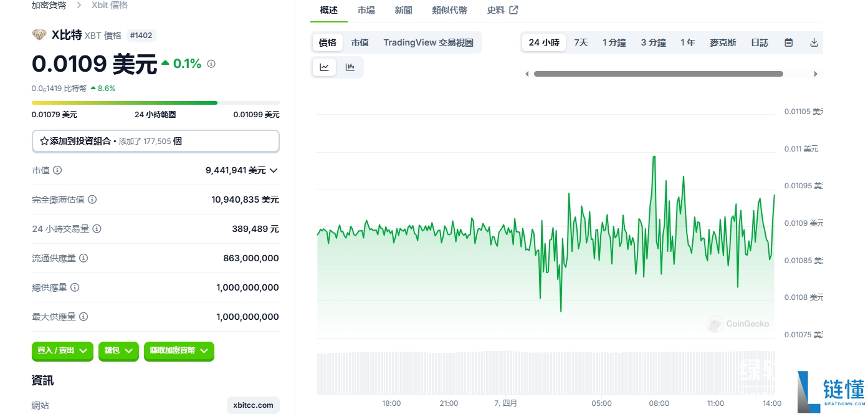
Task: Click the 24 小時範圍 price range bar
Action: pyautogui.click(x=156, y=103)
